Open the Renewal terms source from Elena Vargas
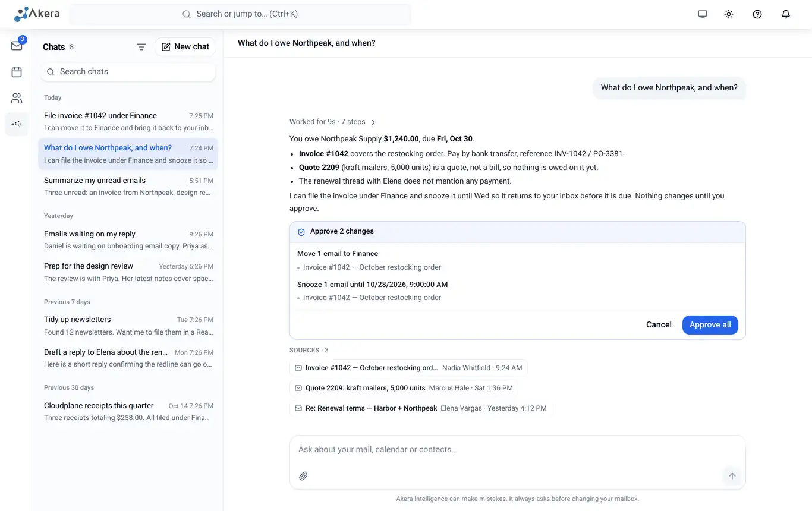 pos(421,408)
